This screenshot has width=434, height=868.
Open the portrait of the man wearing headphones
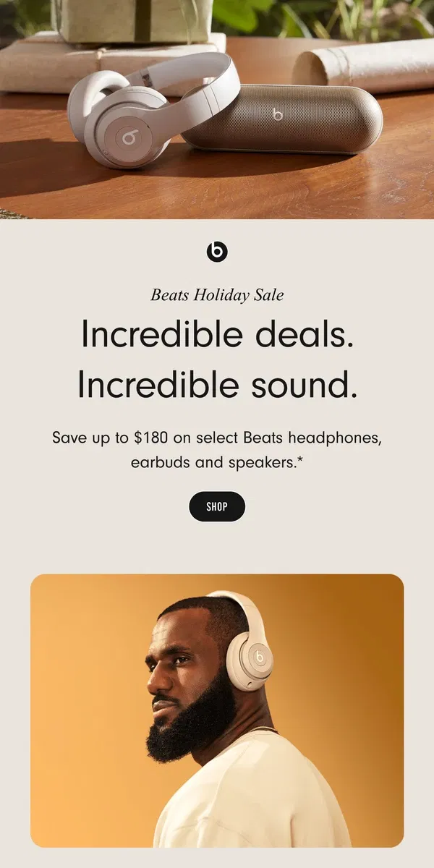[x=217, y=710]
